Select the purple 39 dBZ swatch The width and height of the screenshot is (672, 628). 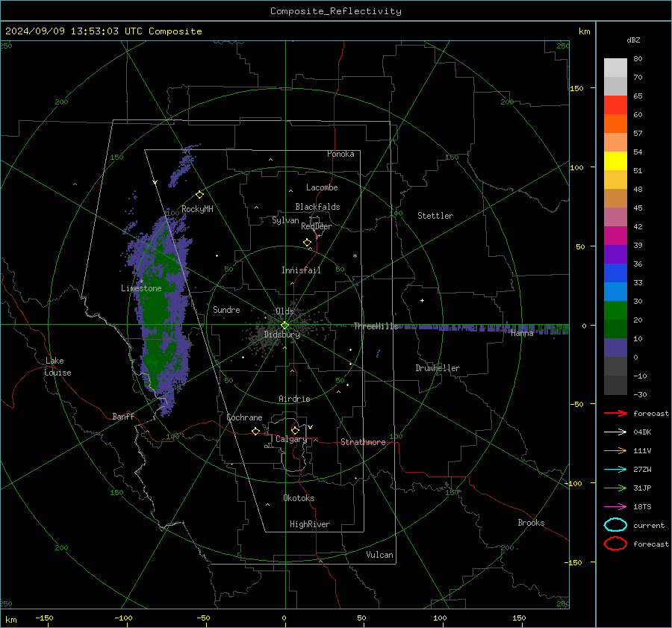(x=615, y=254)
